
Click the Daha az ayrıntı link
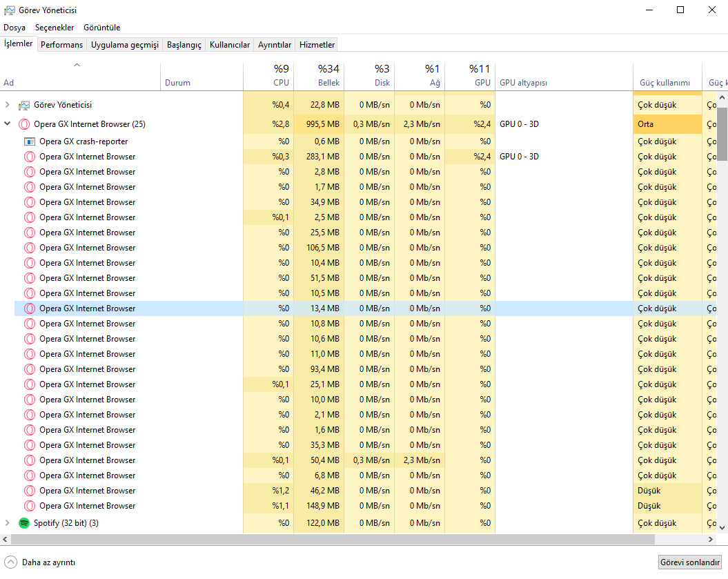[x=48, y=562]
